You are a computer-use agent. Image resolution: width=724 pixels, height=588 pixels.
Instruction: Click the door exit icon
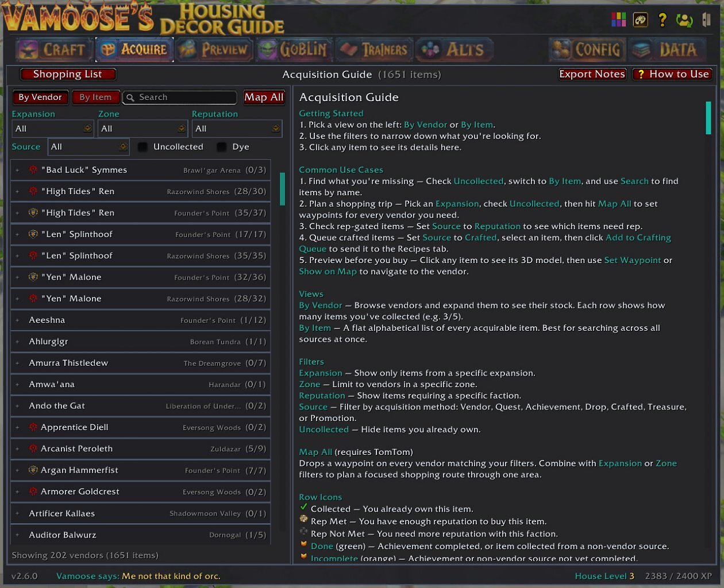(707, 20)
